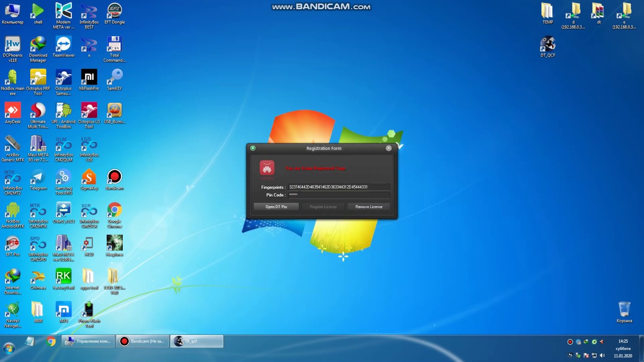Select the NckBox main exe shortcut
Viewport: 644px width, 362px height.
(x=13, y=82)
